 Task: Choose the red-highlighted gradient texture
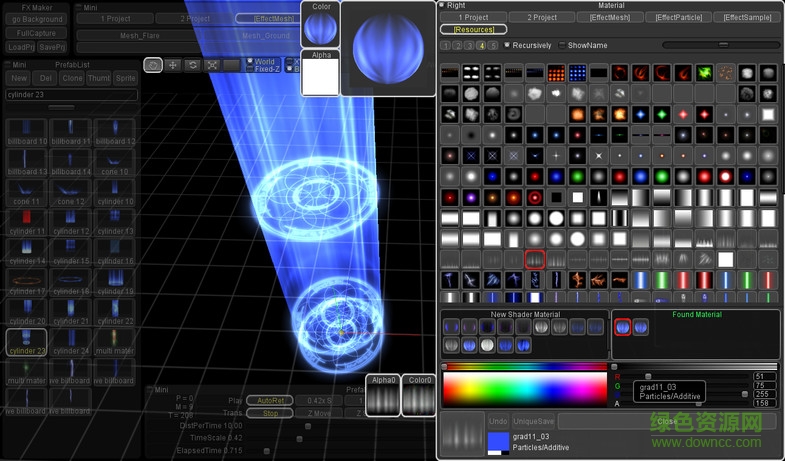point(535,260)
